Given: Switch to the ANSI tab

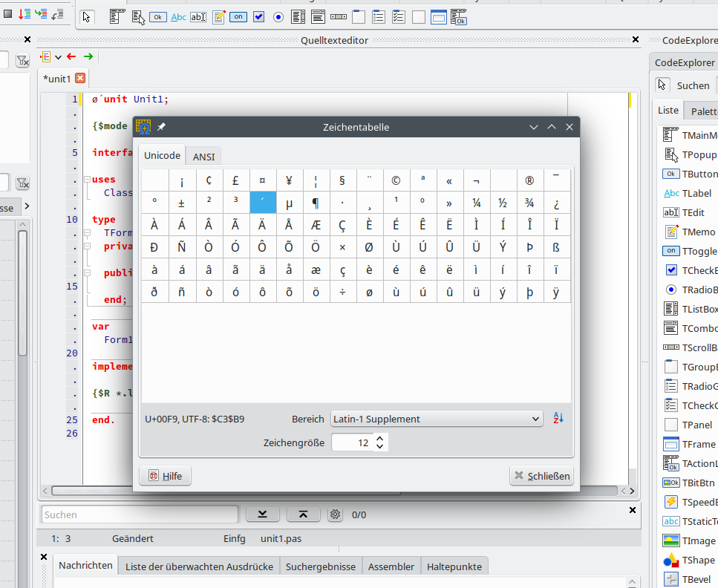Looking at the screenshot, I should coord(203,156).
